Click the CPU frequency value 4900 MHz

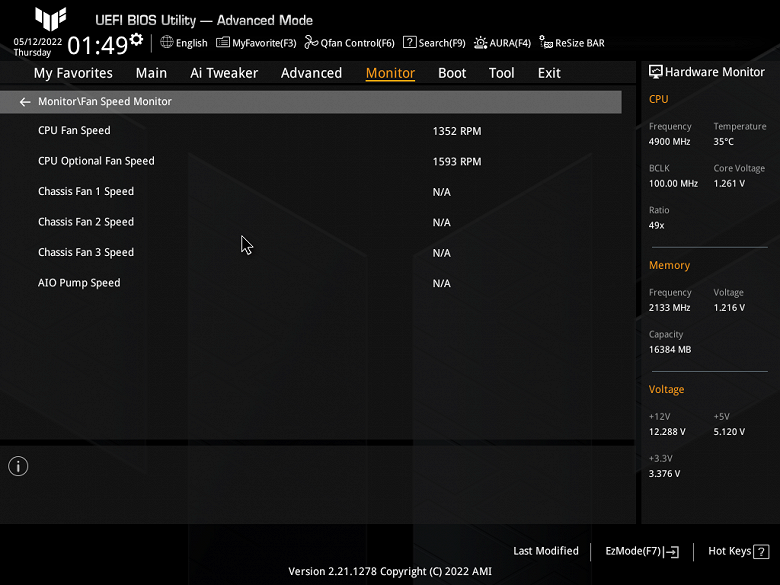pos(669,141)
